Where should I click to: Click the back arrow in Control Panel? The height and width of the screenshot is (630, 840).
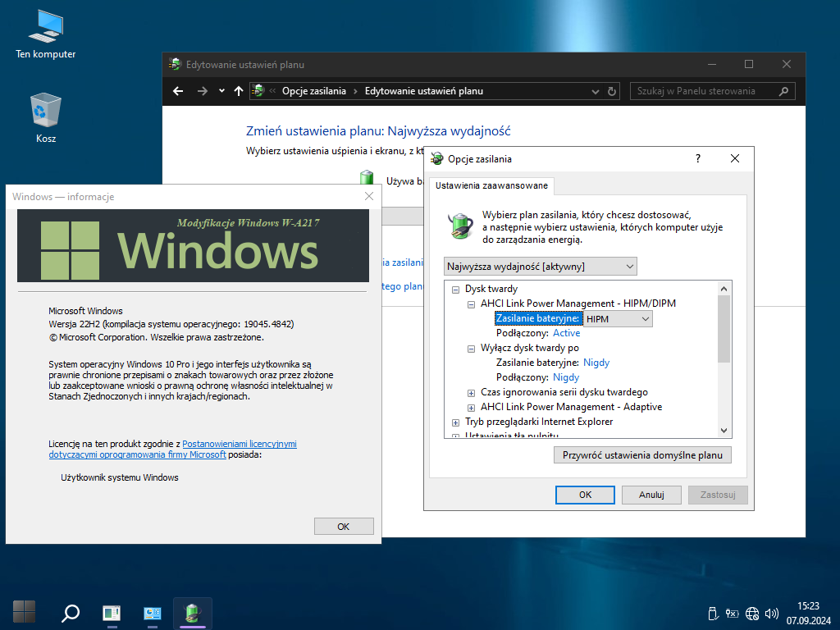click(x=178, y=91)
